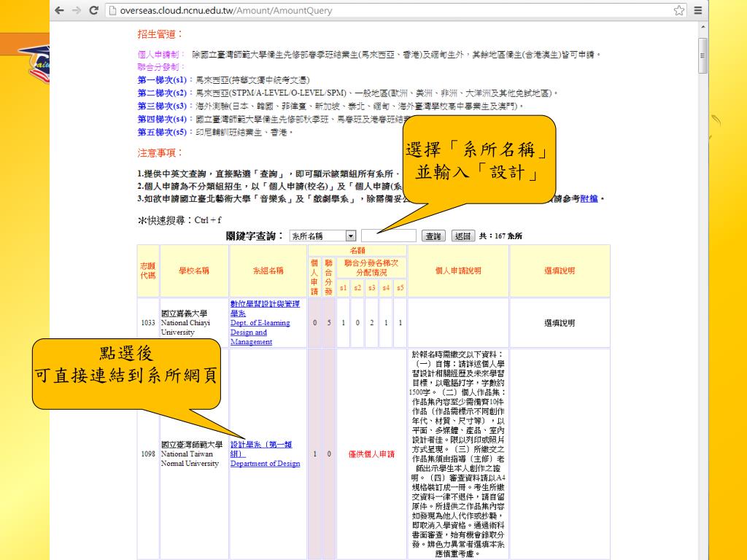Bookmark page with star icon

click(x=679, y=10)
